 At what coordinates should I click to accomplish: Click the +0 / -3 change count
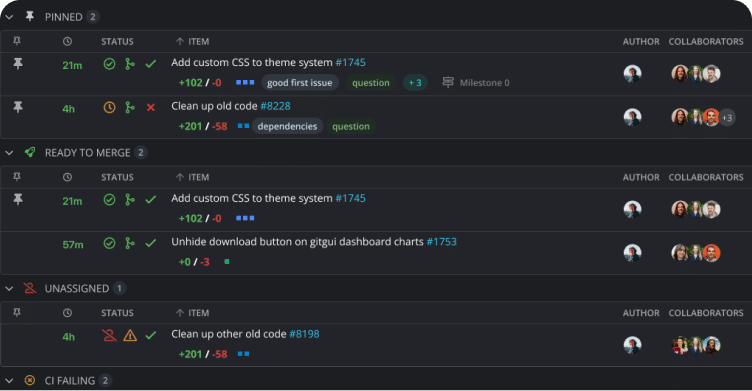tap(194, 262)
